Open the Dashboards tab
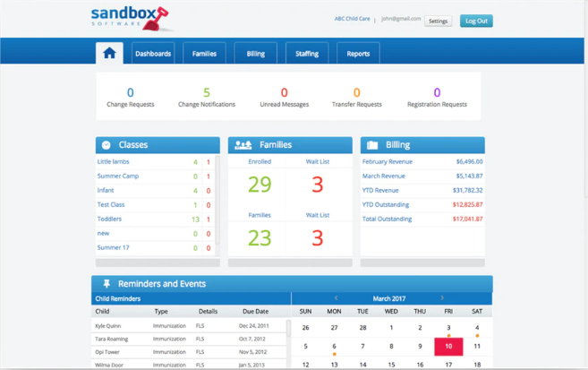Viewport: 588px width, 370px height. click(153, 54)
